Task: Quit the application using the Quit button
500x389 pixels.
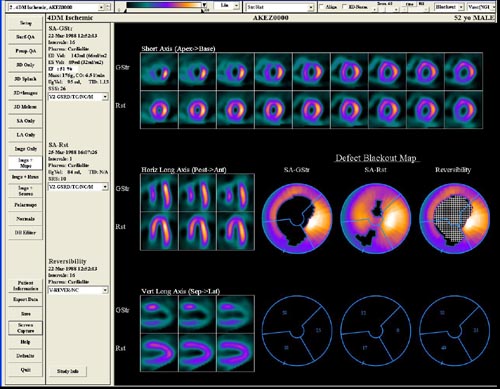Action: (26, 370)
